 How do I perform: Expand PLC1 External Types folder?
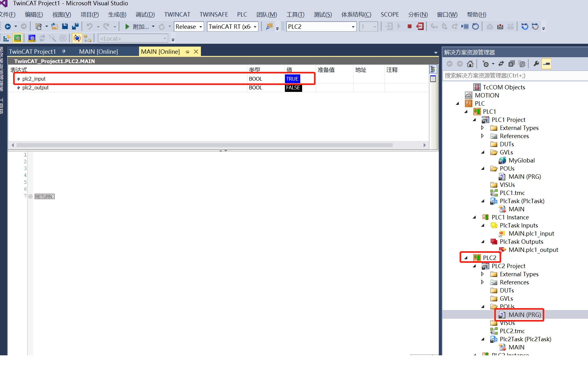(x=482, y=128)
